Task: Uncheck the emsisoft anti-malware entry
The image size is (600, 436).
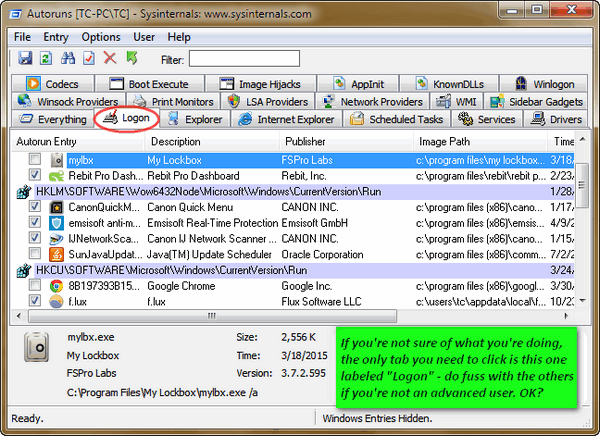Action: 35,222
